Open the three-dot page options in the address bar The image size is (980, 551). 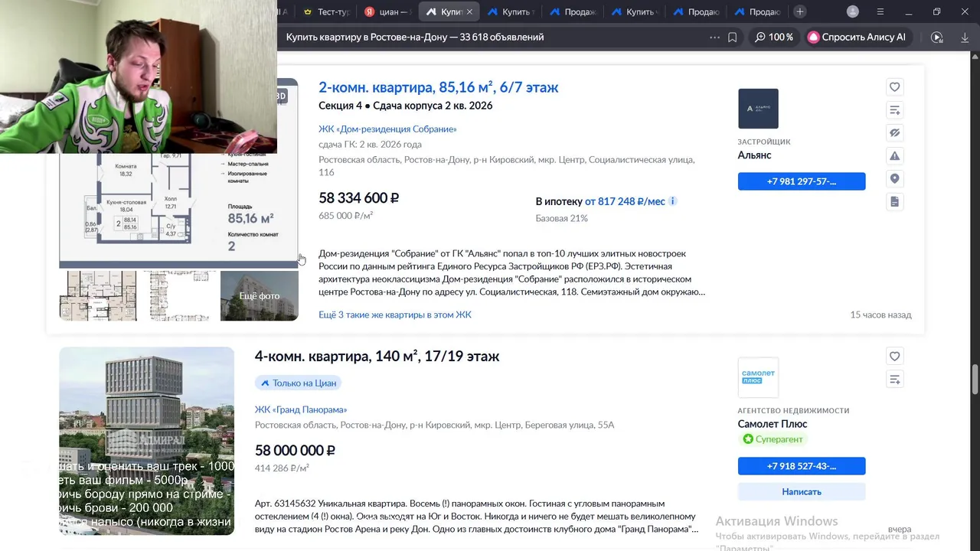[x=714, y=37]
